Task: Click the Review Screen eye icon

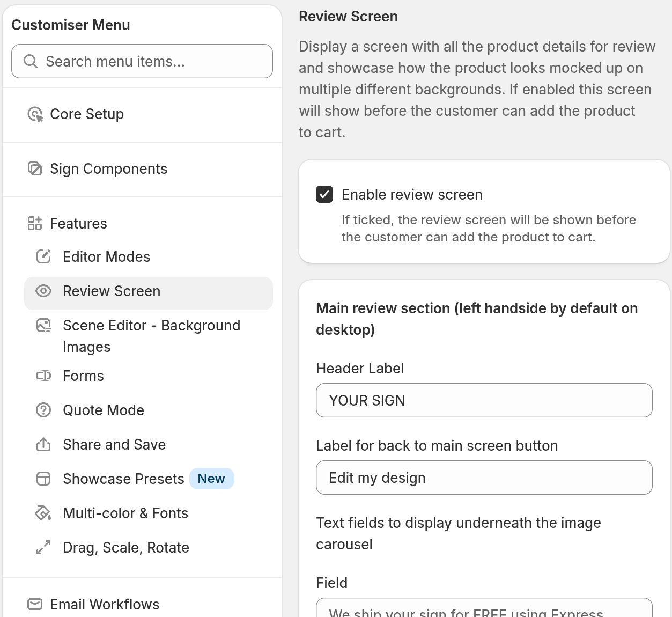Action: pos(43,291)
